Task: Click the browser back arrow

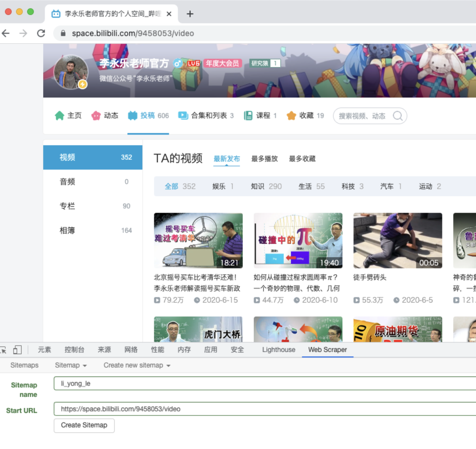Action: tap(6, 34)
